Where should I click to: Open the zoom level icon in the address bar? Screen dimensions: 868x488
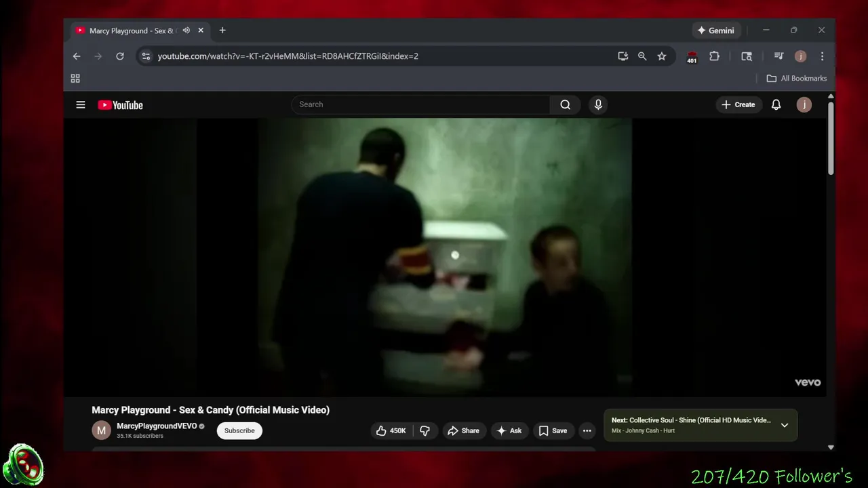tap(642, 56)
